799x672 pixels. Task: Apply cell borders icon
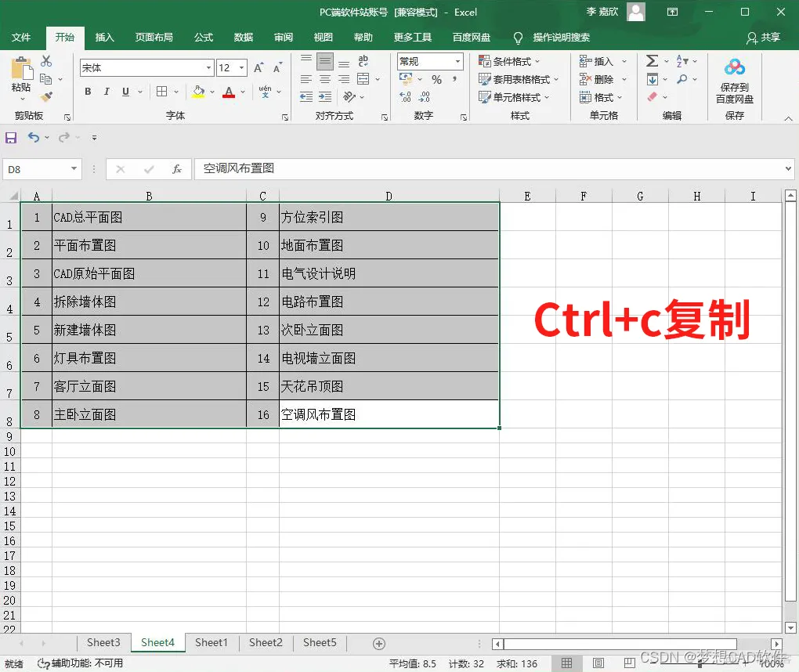tap(161, 92)
